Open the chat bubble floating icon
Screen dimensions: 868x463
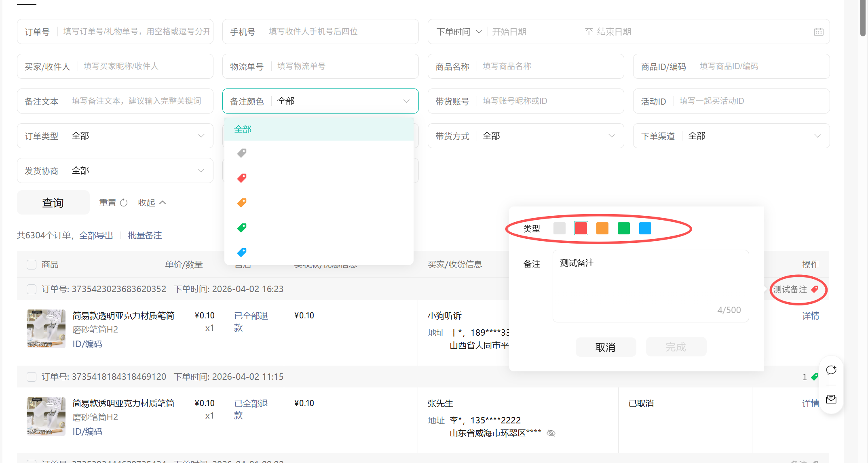pos(831,370)
